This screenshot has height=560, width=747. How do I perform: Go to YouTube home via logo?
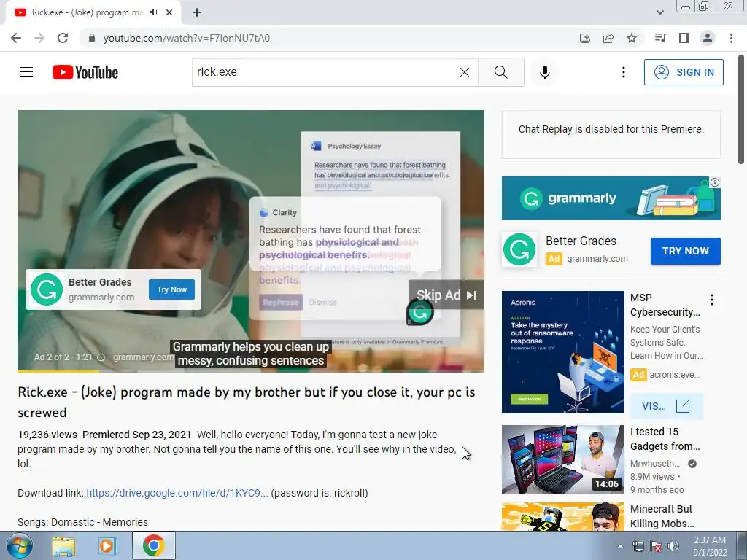85,72
